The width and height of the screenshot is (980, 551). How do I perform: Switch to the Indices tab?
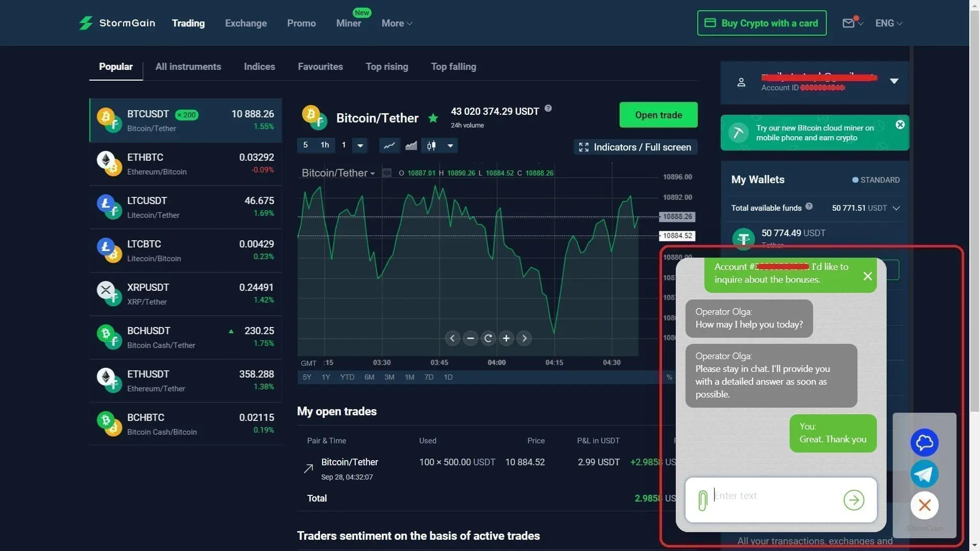(x=259, y=67)
